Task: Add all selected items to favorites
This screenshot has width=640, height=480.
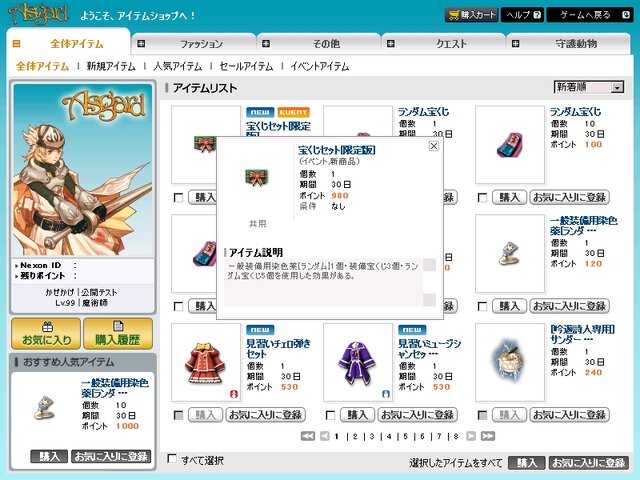Action: pyautogui.click(x=589, y=462)
